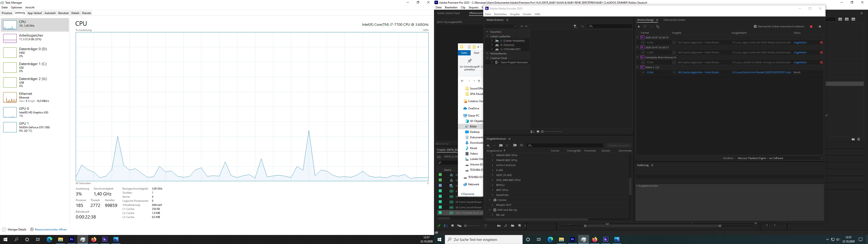Switch Media-Browser to thumbnail view
868x244 pixels.
(x=538, y=131)
